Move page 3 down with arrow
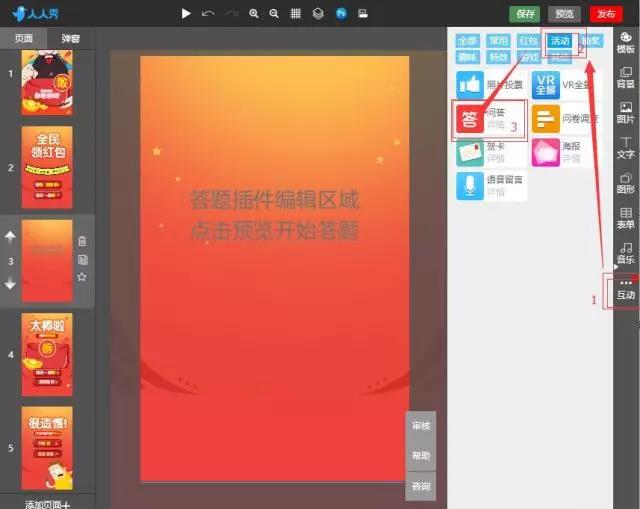Viewport: 640px width, 509px height. pyautogui.click(x=10, y=284)
